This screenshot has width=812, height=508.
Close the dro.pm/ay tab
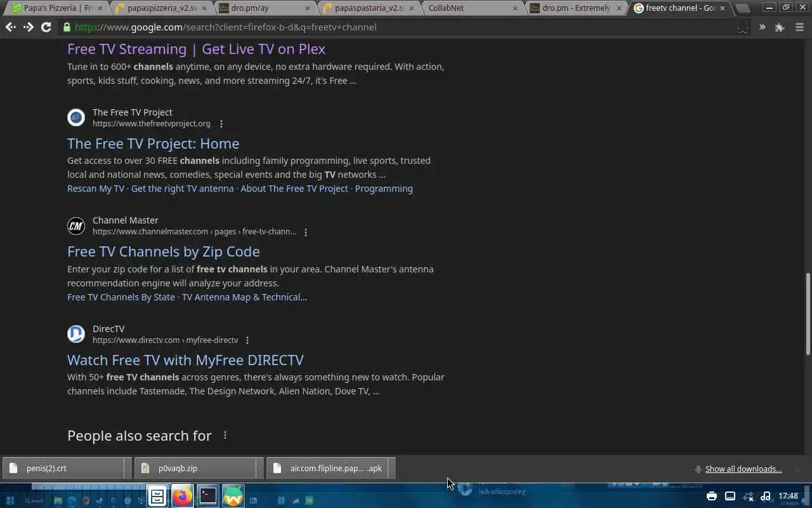pos(308,8)
